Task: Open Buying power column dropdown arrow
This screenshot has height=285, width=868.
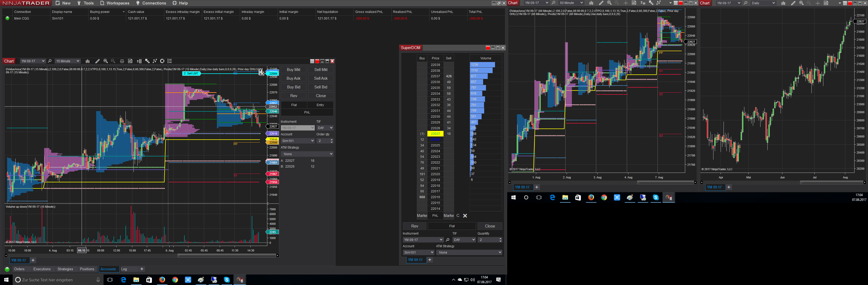Action: click(124, 12)
